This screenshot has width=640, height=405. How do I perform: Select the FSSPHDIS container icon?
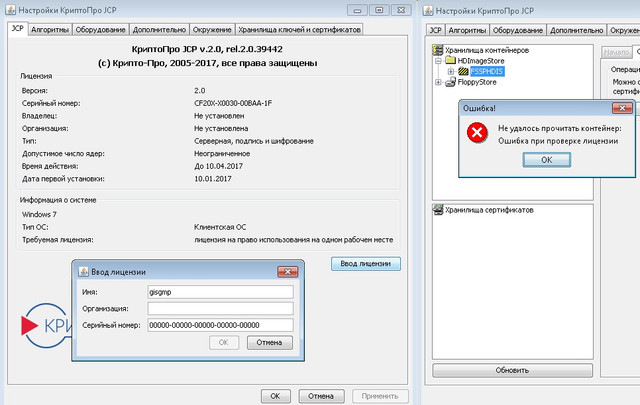[x=463, y=71]
